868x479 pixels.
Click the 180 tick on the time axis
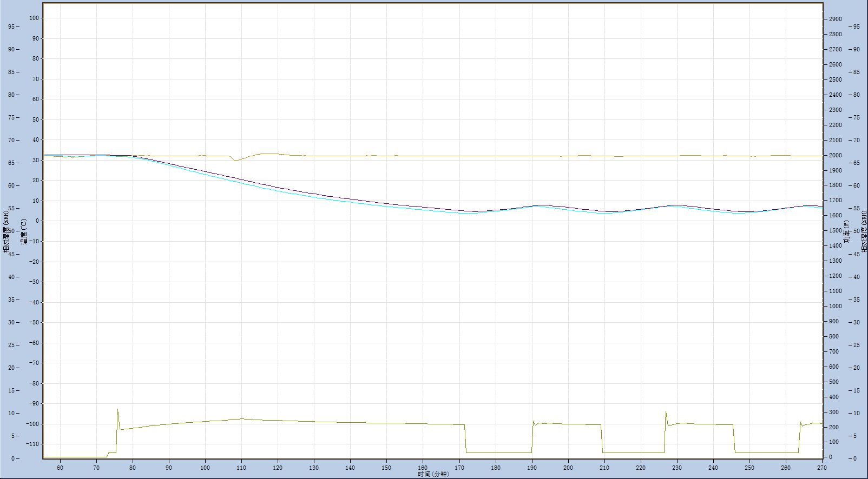tap(496, 468)
